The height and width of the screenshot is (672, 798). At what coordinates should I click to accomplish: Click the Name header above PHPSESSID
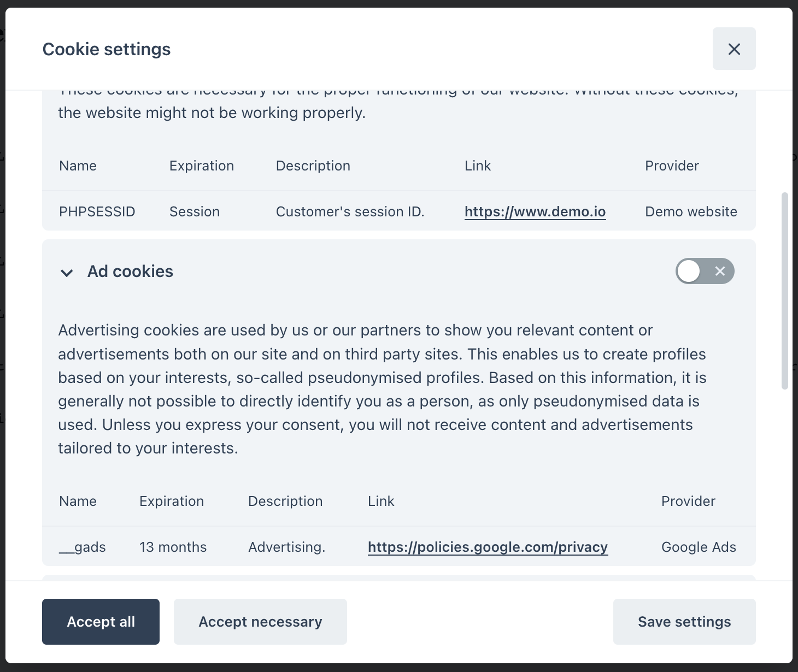78,166
